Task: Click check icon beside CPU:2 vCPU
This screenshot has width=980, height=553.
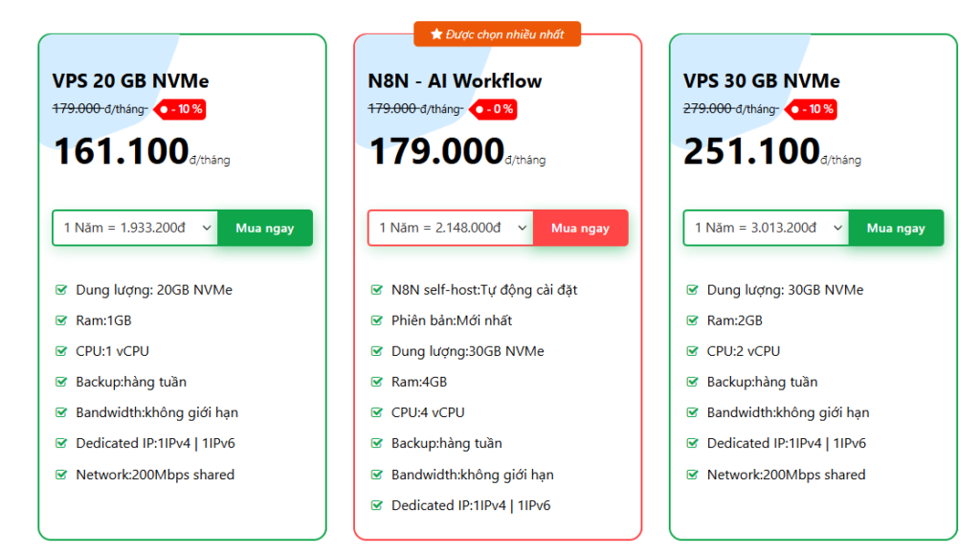Action: point(693,351)
